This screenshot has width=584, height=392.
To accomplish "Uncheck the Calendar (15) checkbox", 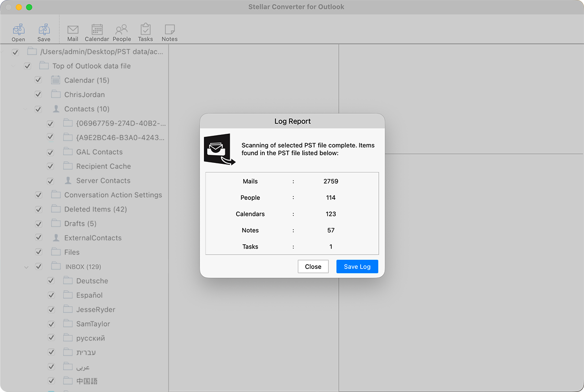I will click(38, 80).
